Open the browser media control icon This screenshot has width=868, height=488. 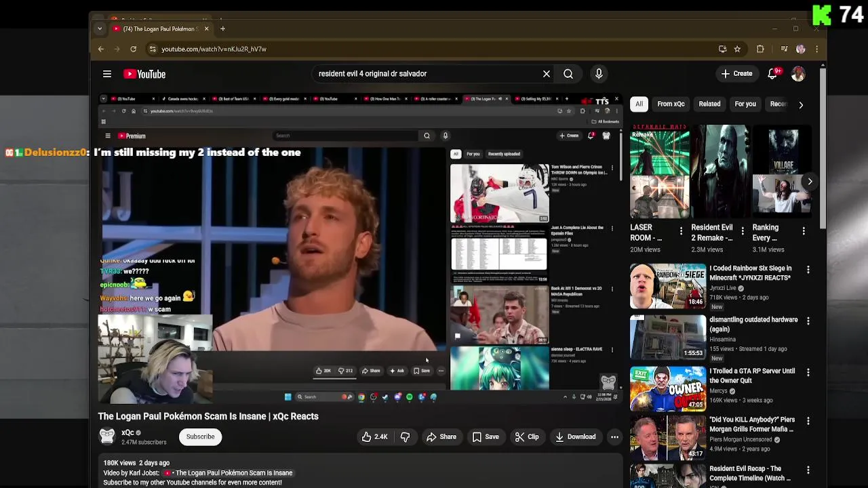[784, 49]
